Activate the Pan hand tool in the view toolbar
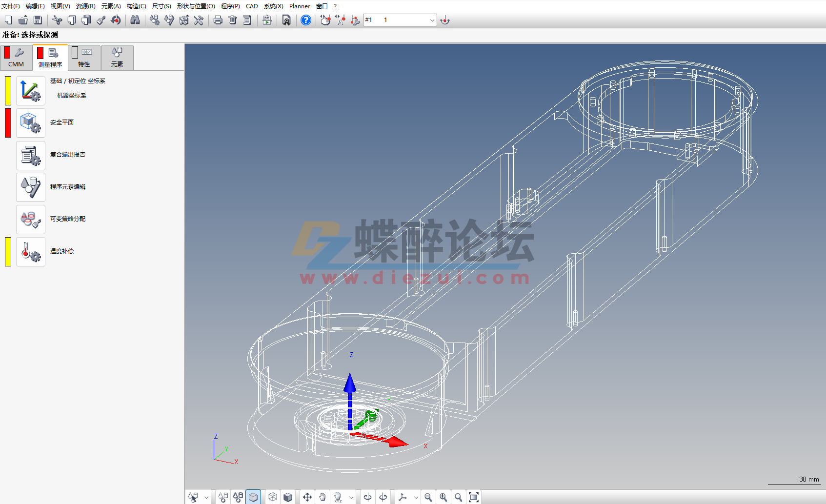The height and width of the screenshot is (504, 826). (322, 497)
